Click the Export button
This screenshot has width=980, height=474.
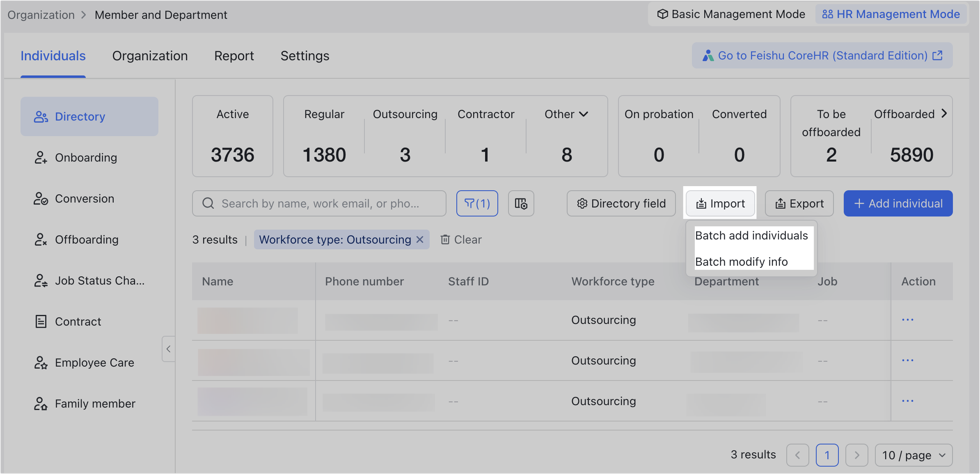[799, 203]
